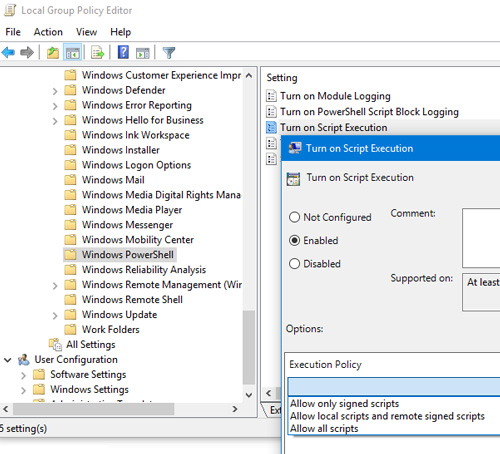Viewport: 500px width, 454px height.
Task: Click the PowerShell Script Block Logging policy icon
Action: coord(271,111)
